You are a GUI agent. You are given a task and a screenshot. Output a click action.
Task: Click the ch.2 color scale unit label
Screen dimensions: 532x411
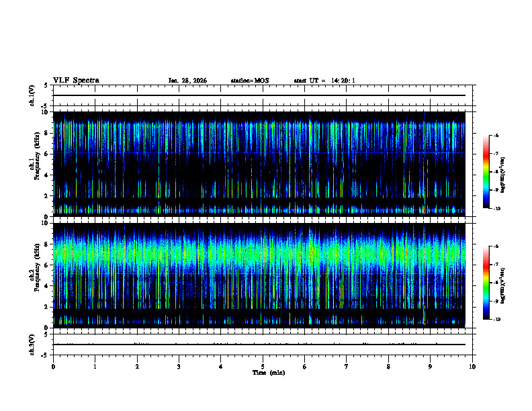pos(503,286)
